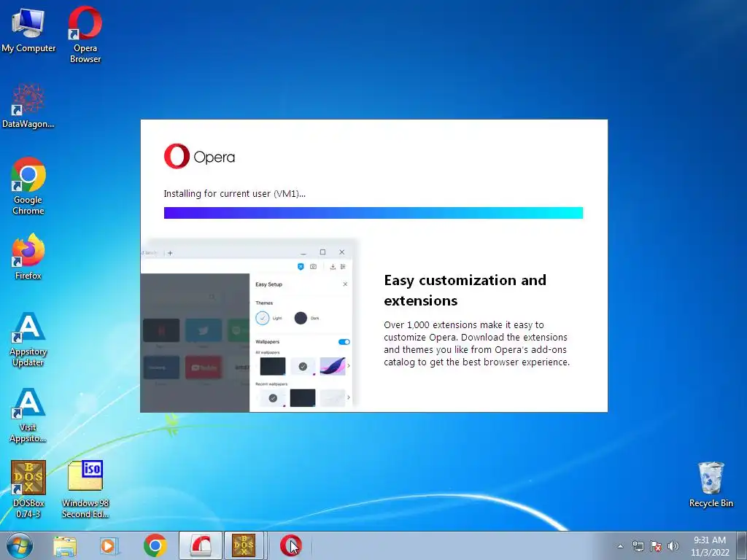The width and height of the screenshot is (747, 560).
Task: Select the Google Chrome desktop shortcut
Action: 28,186
